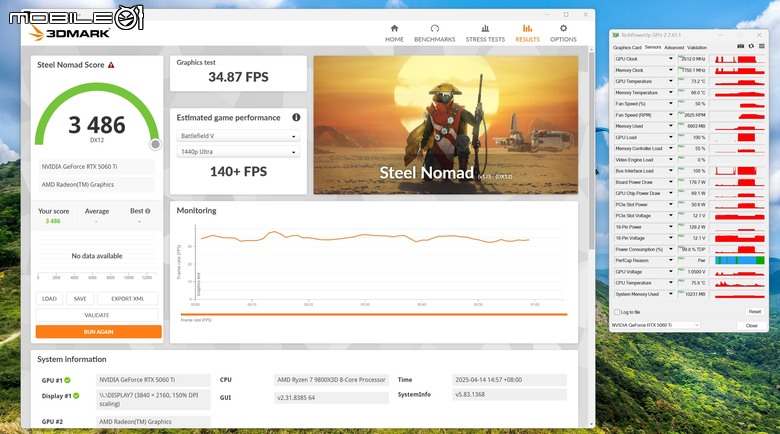This screenshot has height=434, width=780.
Task: Click the GPU-Z title bar app icon
Action: [x=616, y=35]
